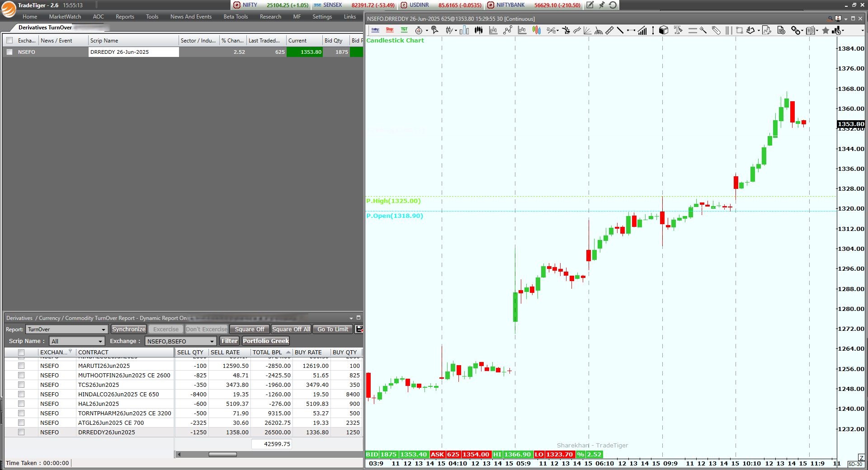Open the Report TurnOver dropdown
Screen dimensions: 868x470
(66, 329)
